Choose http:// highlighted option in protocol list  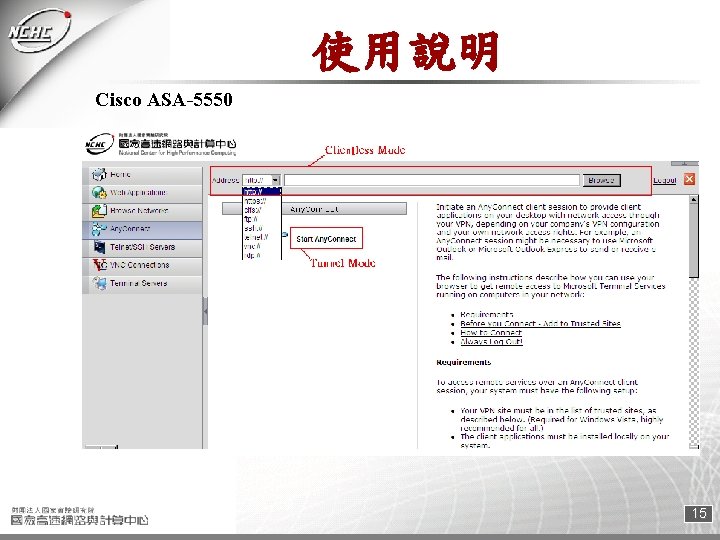(262, 192)
